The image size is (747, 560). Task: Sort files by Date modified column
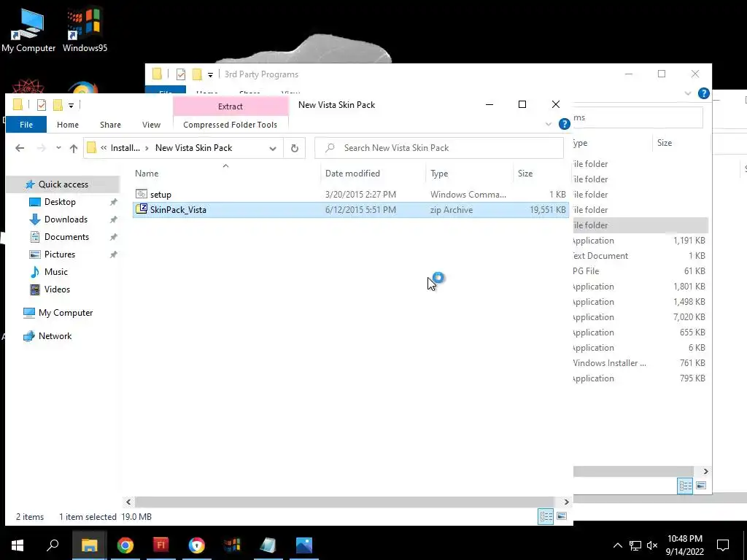(x=352, y=174)
